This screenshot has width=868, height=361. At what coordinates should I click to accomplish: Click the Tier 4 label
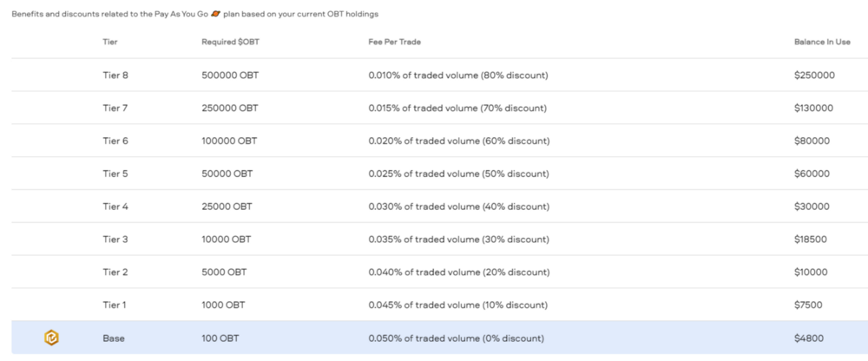pos(115,207)
